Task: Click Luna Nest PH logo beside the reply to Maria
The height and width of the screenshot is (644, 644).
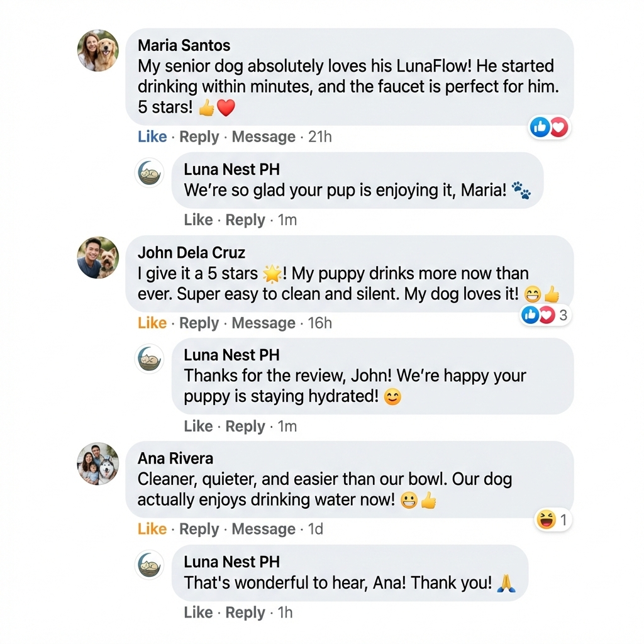Action: coord(150,173)
